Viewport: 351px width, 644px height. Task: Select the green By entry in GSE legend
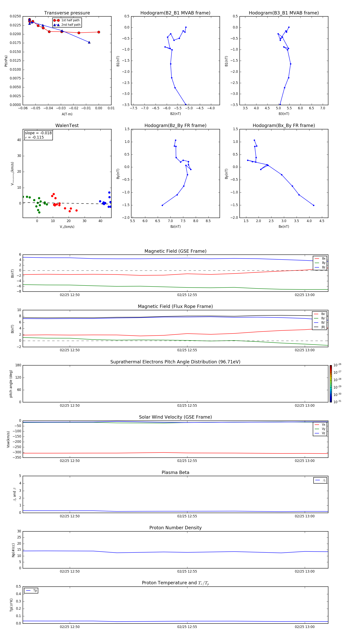pos(320,263)
